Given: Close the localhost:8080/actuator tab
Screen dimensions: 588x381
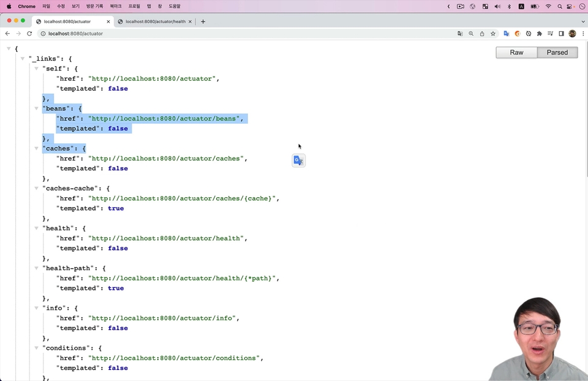Looking at the screenshot, I should coord(108,22).
